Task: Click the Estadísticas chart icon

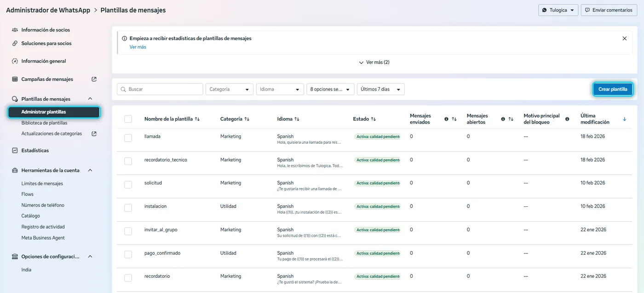Action: click(x=15, y=151)
